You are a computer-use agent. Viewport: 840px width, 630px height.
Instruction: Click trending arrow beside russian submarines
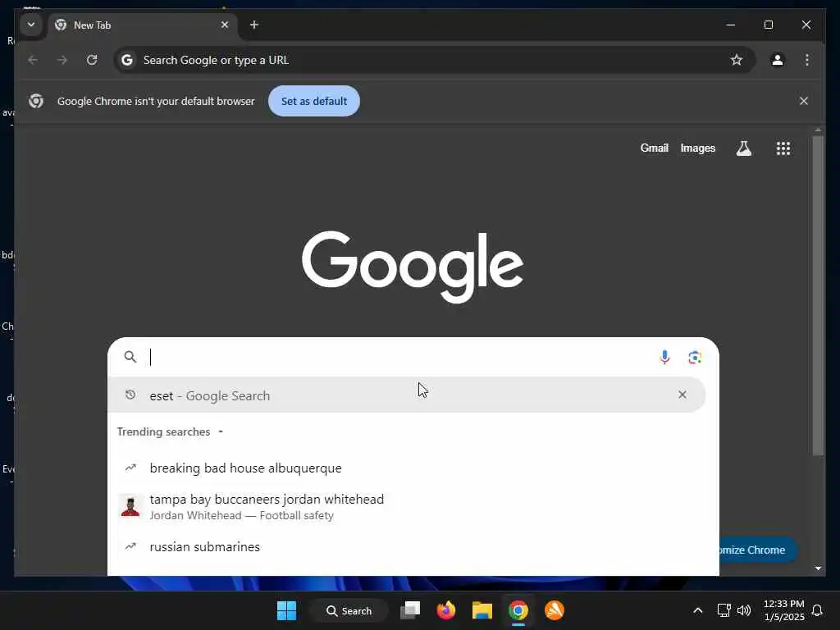coord(130,546)
